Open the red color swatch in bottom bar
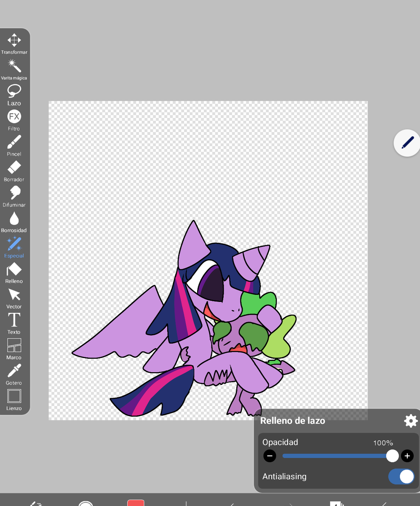420x506 pixels. (136, 503)
